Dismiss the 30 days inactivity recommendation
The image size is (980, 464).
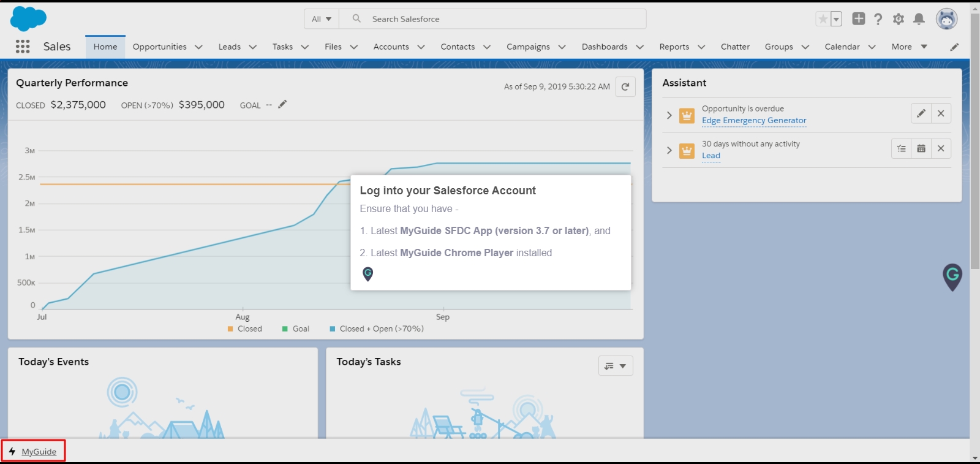point(941,148)
